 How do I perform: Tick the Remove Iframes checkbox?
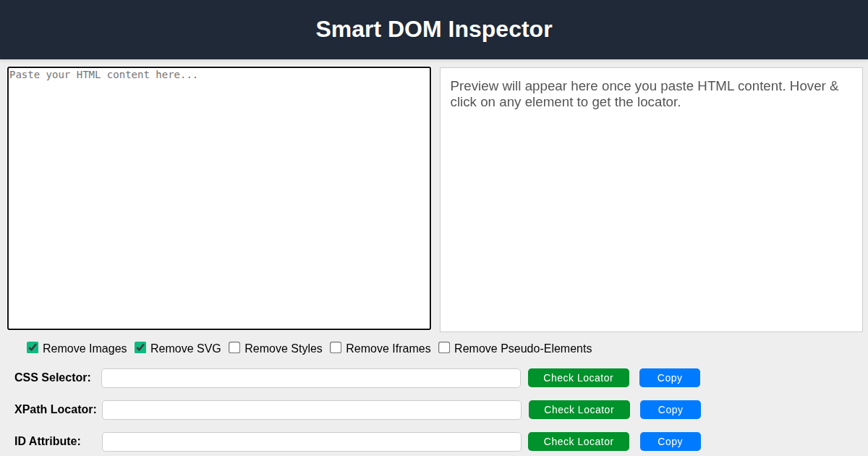[x=336, y=347]
